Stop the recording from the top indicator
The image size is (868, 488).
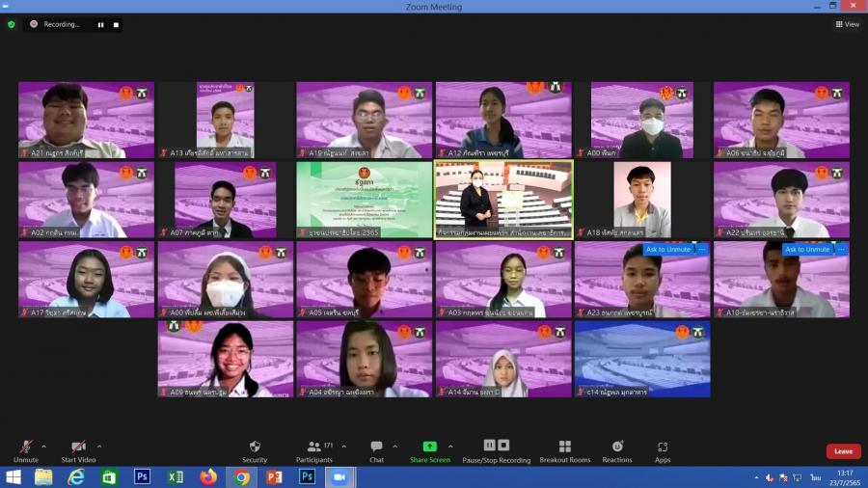click(116, 25)
